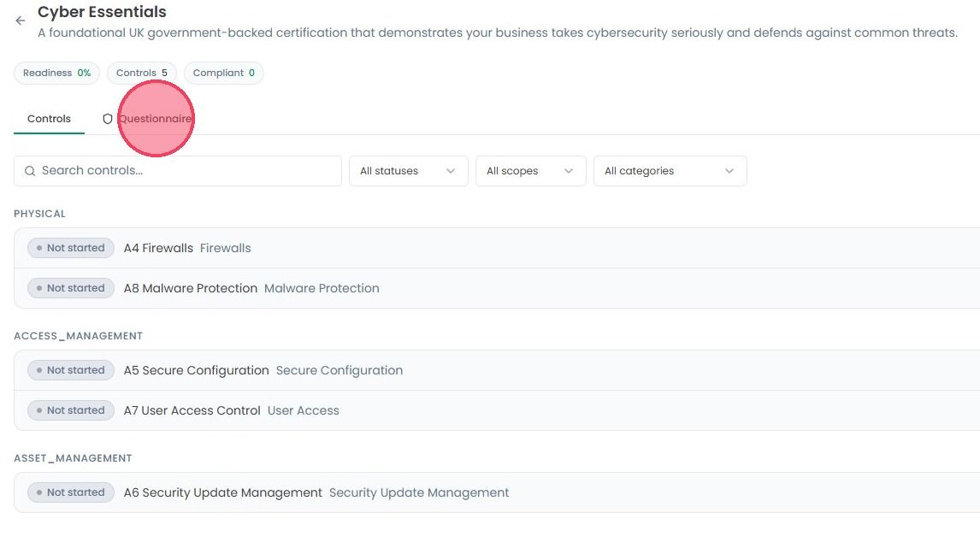This screenshot has height=548, width=980.
Task: Open the A7 User Access Control row
Action: click(x=497, y=410)
